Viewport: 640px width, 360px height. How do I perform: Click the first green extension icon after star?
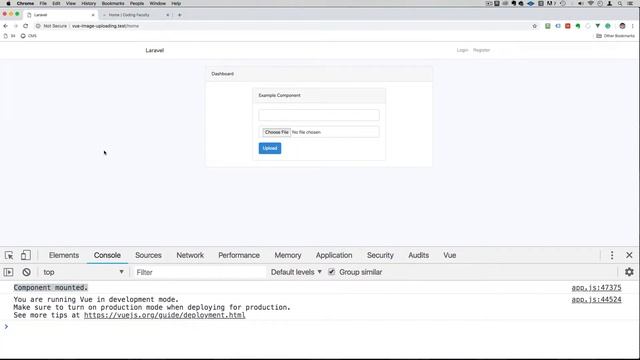548,26
